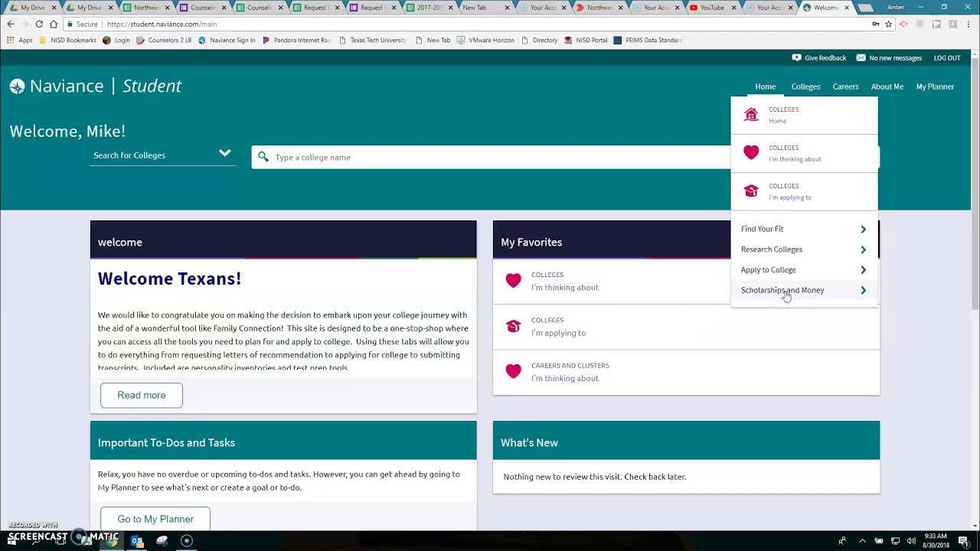Click Scholarships and Money text in dropdown
The width and height of the screenshot is (980, 551).
[x=782, y=290]
